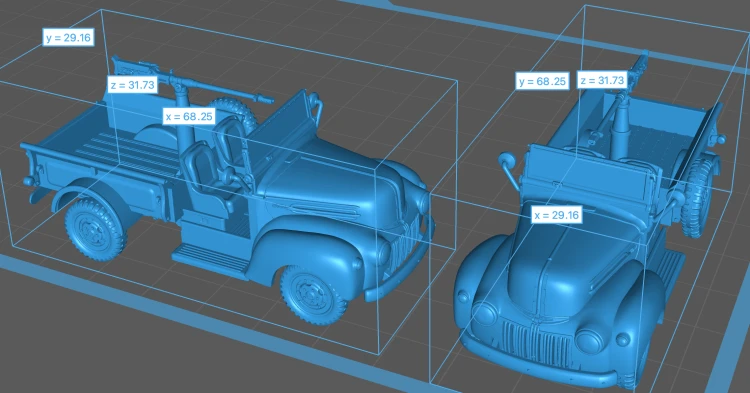Click the y = 68.25 dimension label

(542, 81)
